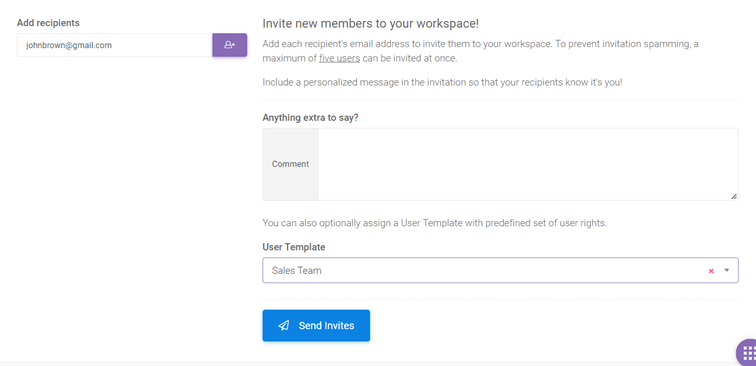This screenshot has height=366, width=756.
Task: Expand the User Template dropdown arrow
Action: click(x=727, y=270)
